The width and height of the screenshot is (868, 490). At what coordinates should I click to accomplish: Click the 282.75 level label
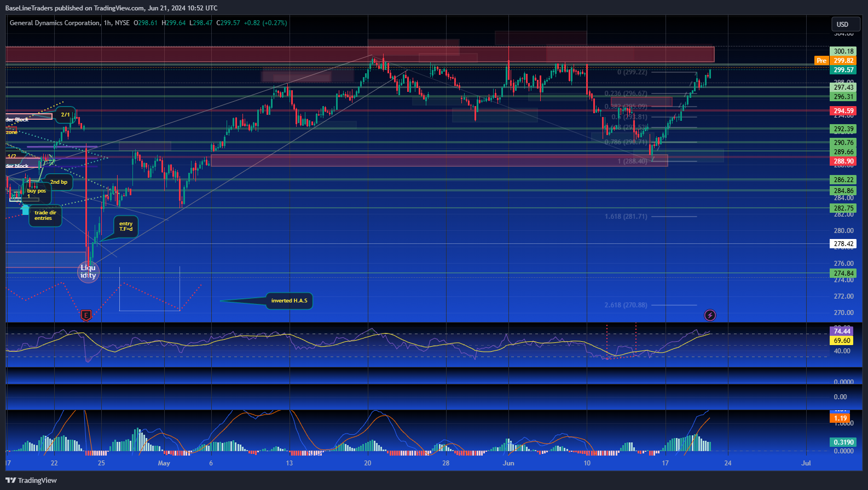tap(843, 208)
